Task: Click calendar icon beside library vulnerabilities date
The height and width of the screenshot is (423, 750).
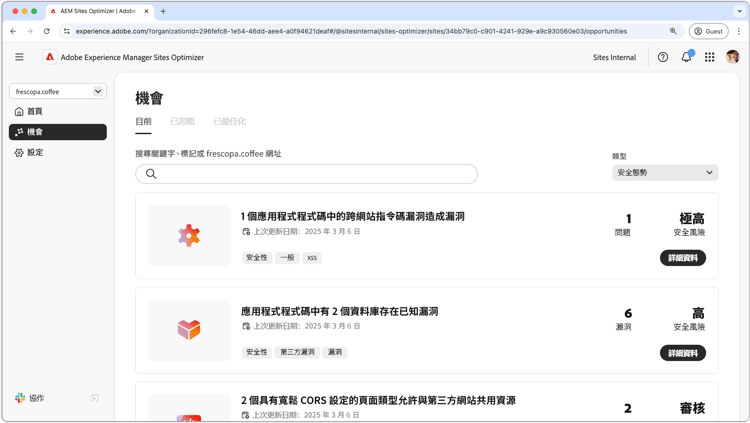Action: point(246,326)
